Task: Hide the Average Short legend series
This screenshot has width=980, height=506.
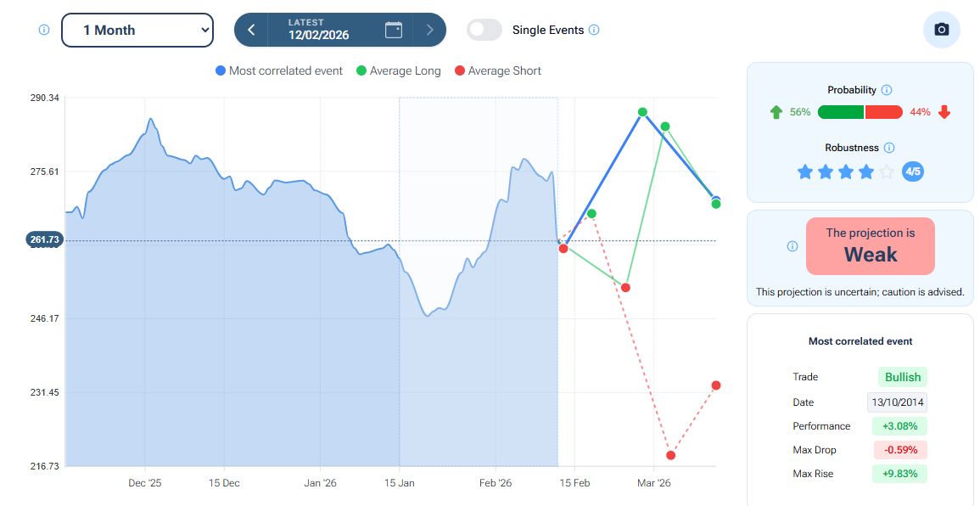Action: pyautogui.click(x=498, y=71)
